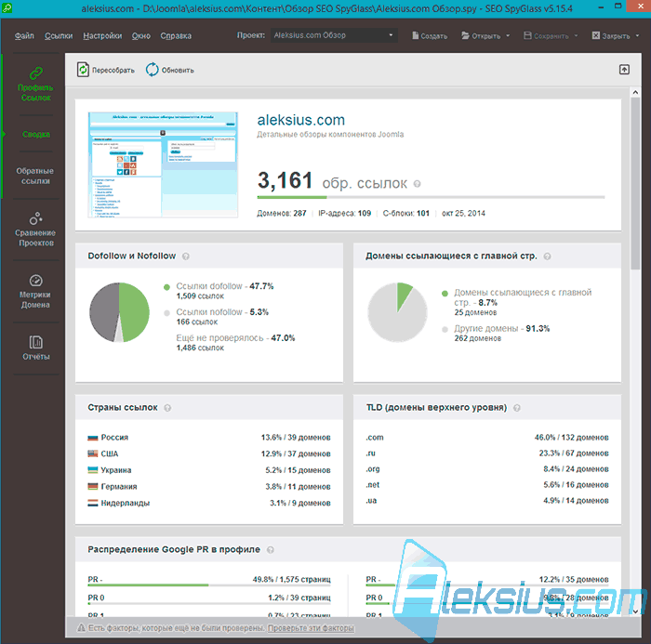
Task: Select the Сводка sidebar tab
Action: click(x=36, y=134)
